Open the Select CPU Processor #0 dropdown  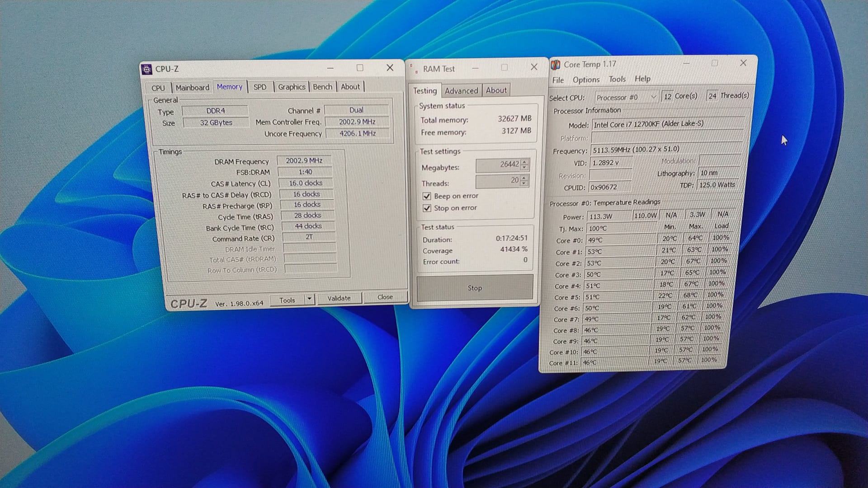pos(626,97)
